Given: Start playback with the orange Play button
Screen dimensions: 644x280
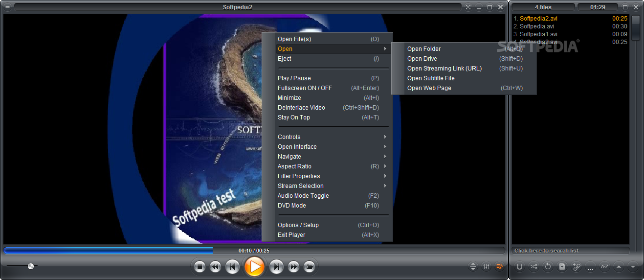Looking at the screenshot, I should point(254,267).
